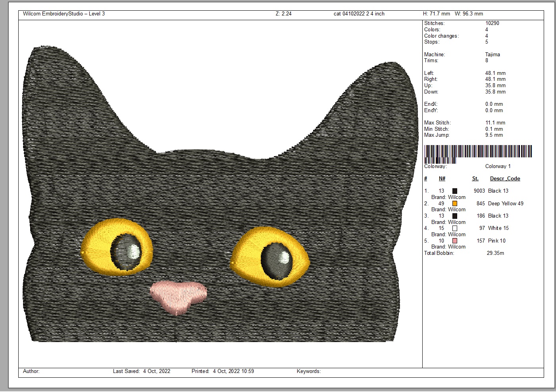Click the design name cat 04102022
The height and width of the screenshot is (392, 556).
(x=349, y=14)
